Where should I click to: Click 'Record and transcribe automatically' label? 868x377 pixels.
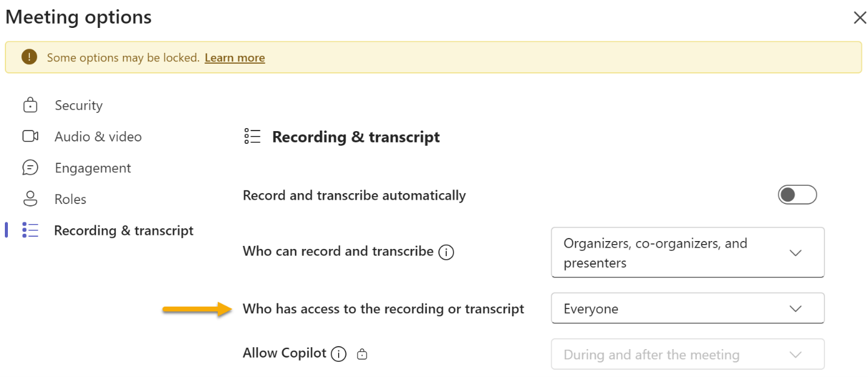(x=354, y=195)
